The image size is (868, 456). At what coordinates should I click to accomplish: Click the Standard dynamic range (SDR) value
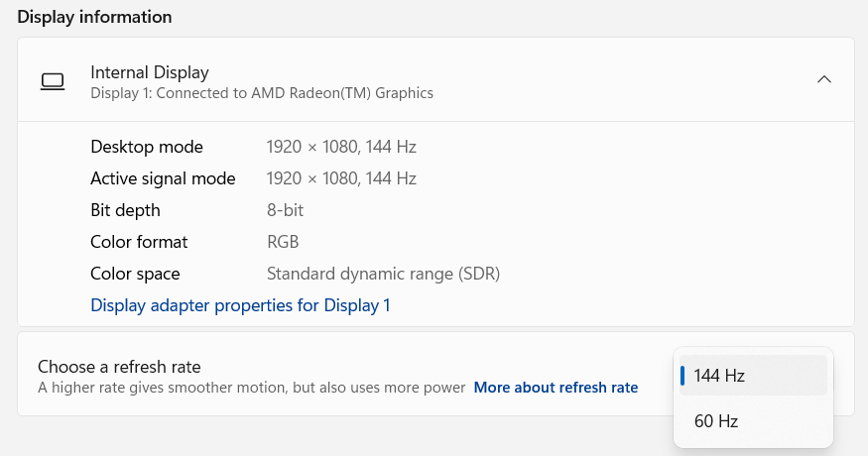point(383,274)
